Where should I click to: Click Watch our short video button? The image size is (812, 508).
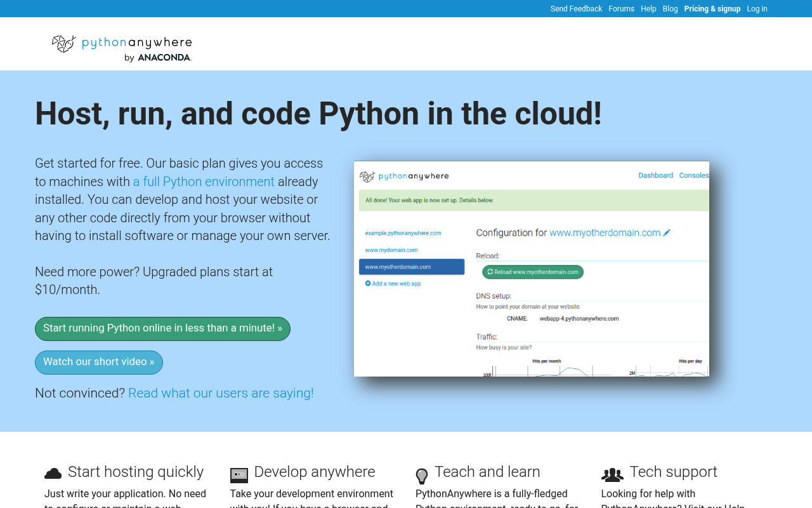coord(99,363)
